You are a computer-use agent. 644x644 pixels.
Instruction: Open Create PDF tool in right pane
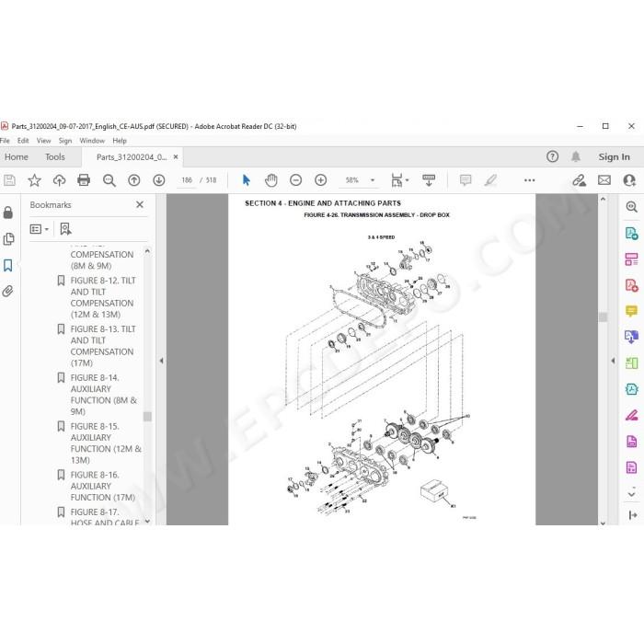(x=631, y=285)
